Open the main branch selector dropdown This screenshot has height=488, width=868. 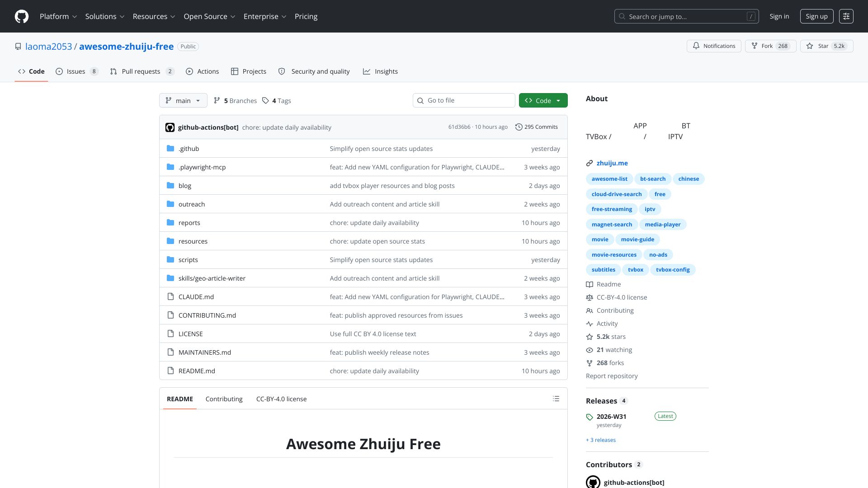click(183, 100)
